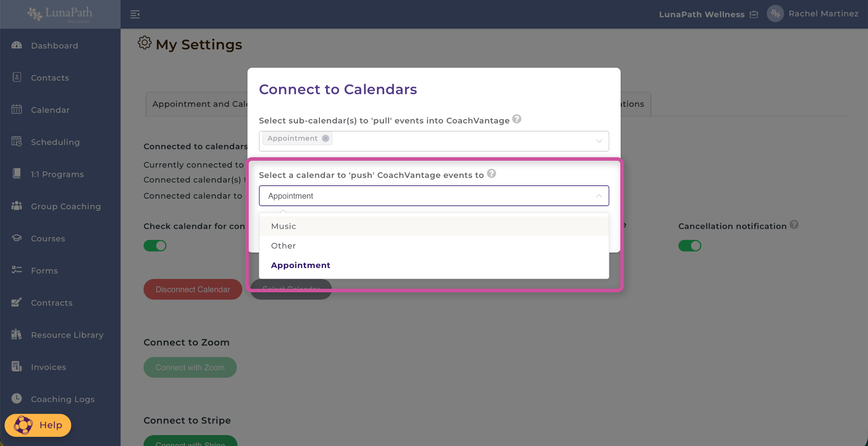Open the Dashboard from the sidebar icon
This screenshot has width=868, height=446.
click(x=17, y=45)
